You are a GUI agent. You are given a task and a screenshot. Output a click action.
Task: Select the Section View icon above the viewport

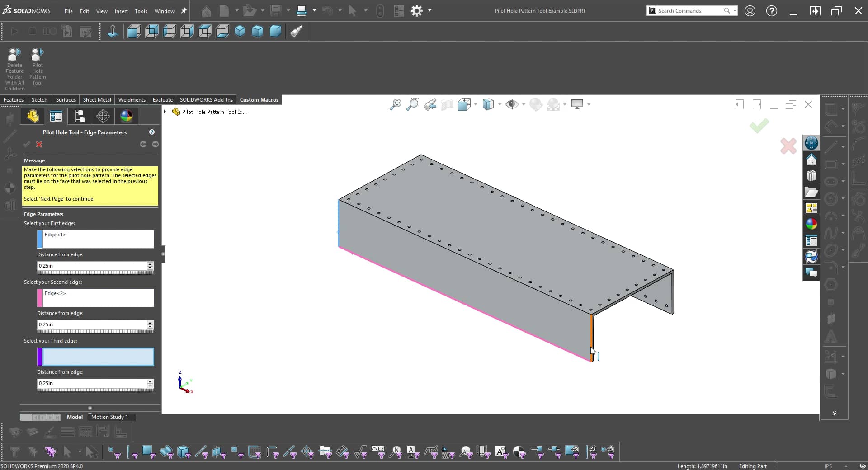tap(447, 104)
